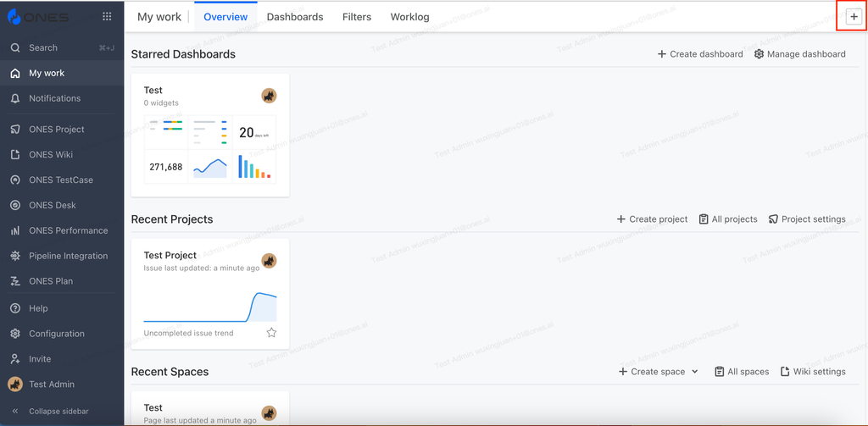Click the ONES Plan icon

[x=15, y=281]
